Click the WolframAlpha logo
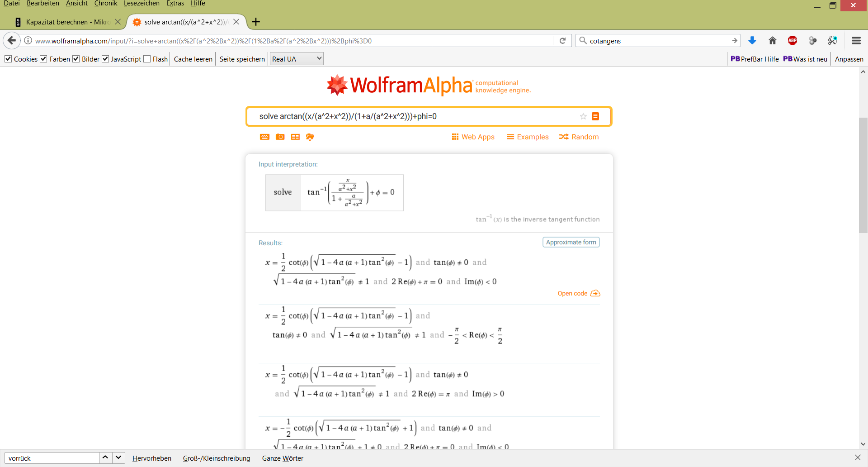This screenshot has height=467, width=868. tap(429, 85)
